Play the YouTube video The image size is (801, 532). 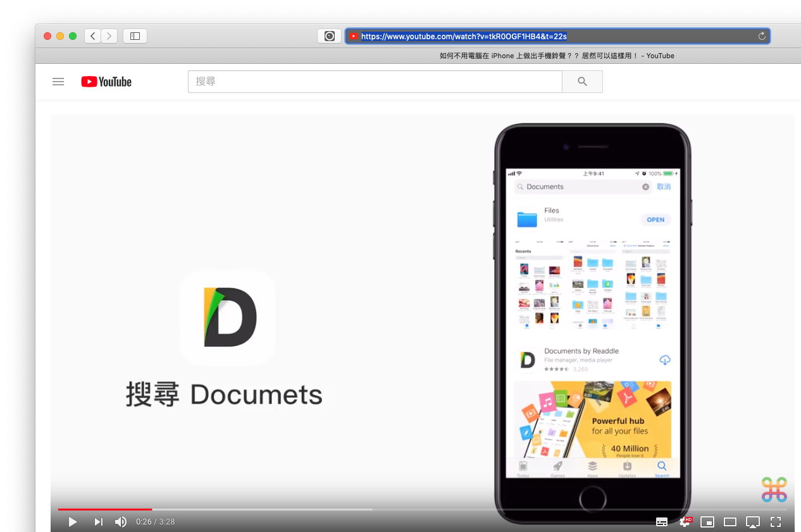[73, 522]
